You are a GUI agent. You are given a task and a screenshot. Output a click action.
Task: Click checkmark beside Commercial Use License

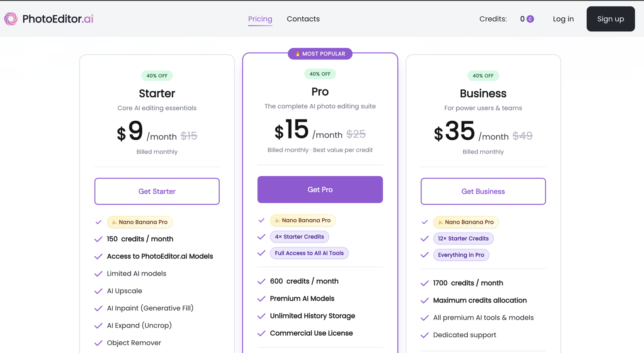[x=261, y=333]
